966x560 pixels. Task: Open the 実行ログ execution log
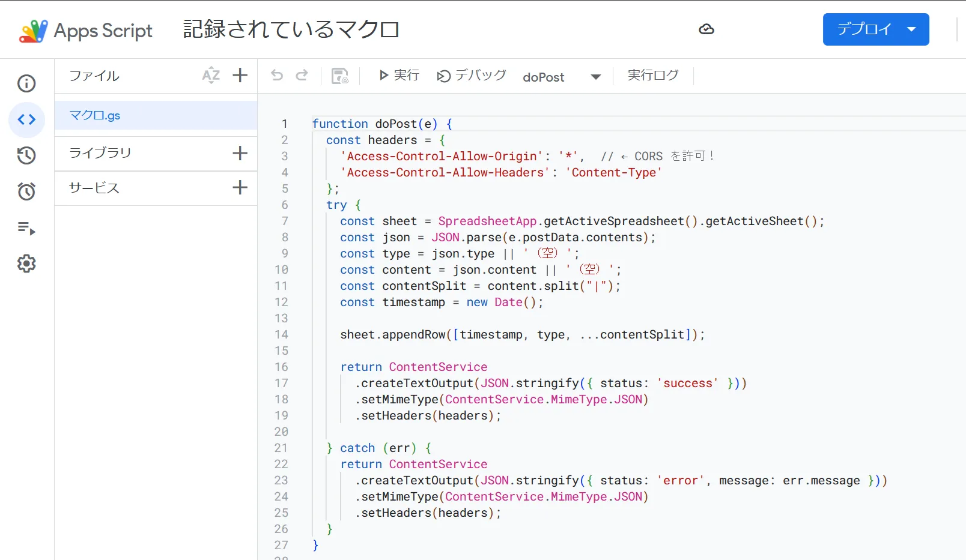[653, 75]
